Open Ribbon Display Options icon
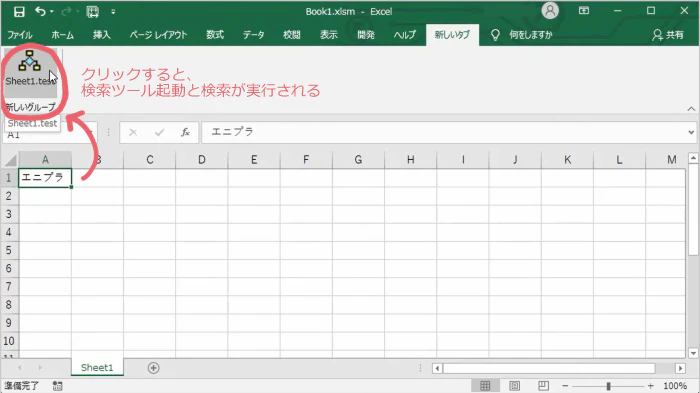This screenshot has height=393, width=700. tap(584, 11)
